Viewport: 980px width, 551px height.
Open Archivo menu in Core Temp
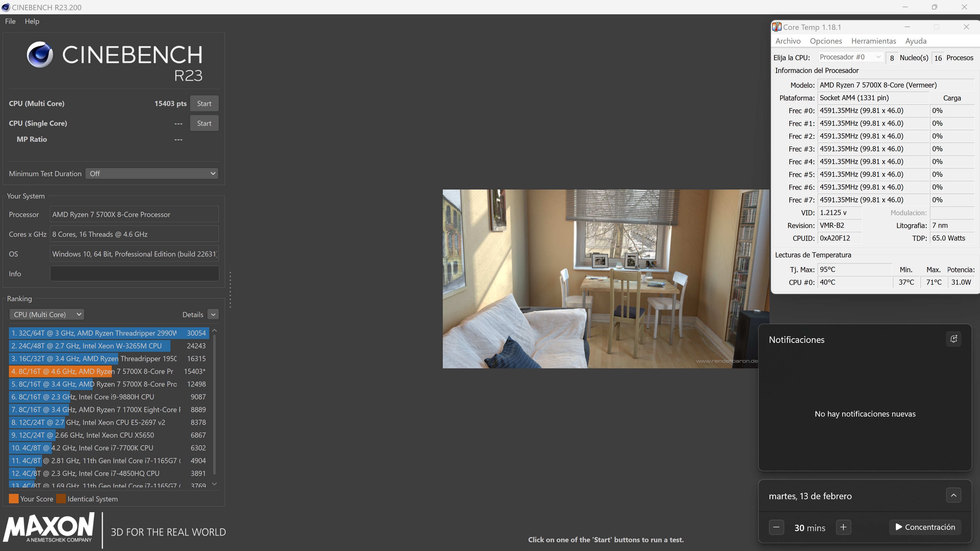pyautogui.click(x=788, y=41)
